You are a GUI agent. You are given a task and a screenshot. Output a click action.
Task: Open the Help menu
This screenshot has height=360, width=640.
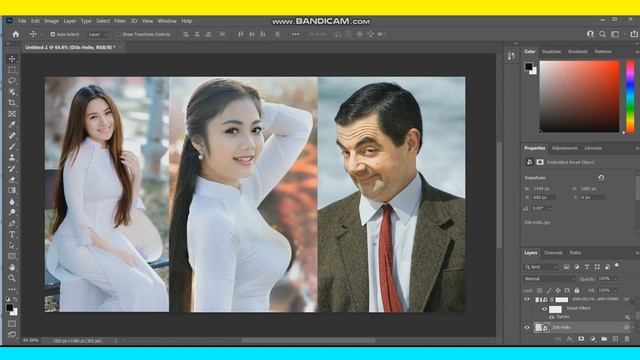[187, 21]
